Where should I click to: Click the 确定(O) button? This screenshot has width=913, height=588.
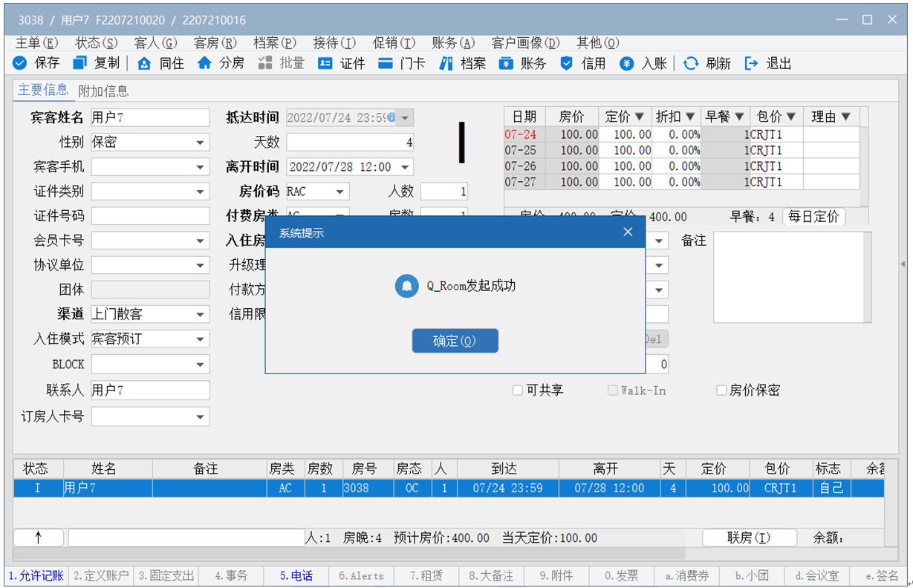point(455,341)
